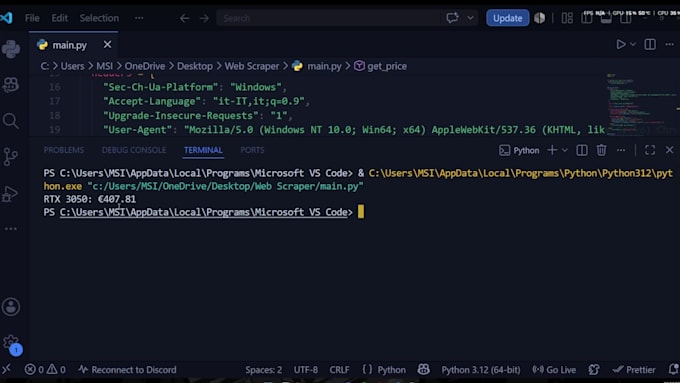Screen dimensions: 680x383
Task: Expand the Web Scraper breadcrumb folder
Action: point(252,66)
